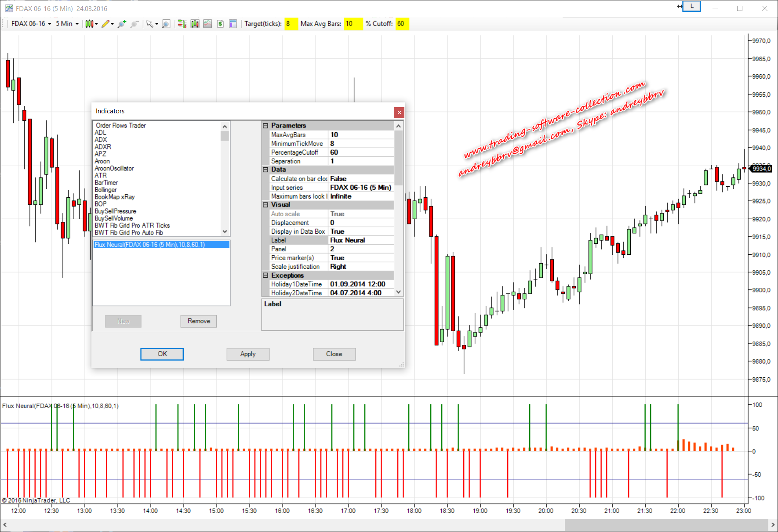Open the Indicators toolbar icon

[x=195, y=24]
